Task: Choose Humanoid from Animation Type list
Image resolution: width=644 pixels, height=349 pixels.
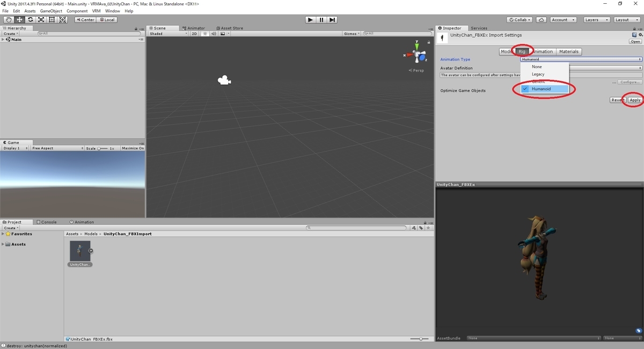Action: tap(544, 89)
